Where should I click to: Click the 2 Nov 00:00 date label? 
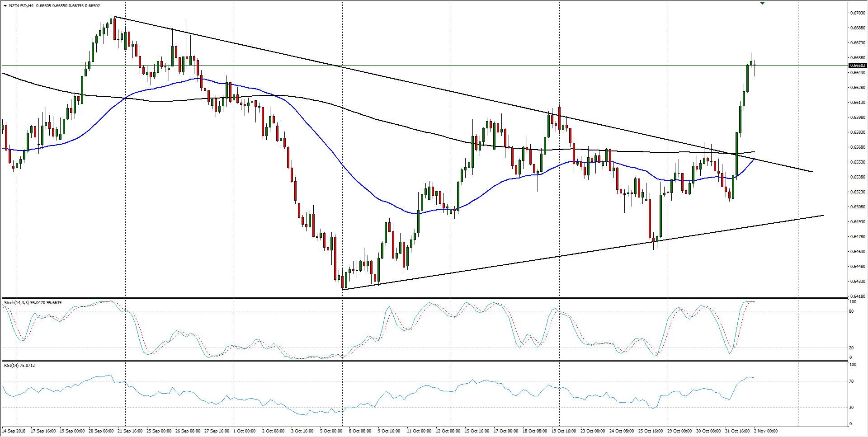coord(766,431)
